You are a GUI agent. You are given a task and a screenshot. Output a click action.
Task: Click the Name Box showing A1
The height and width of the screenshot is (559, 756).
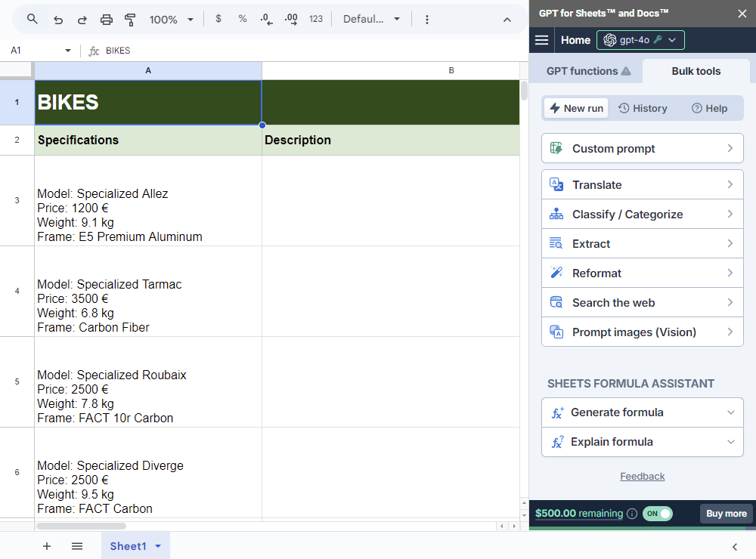click(x=36, y=51)
